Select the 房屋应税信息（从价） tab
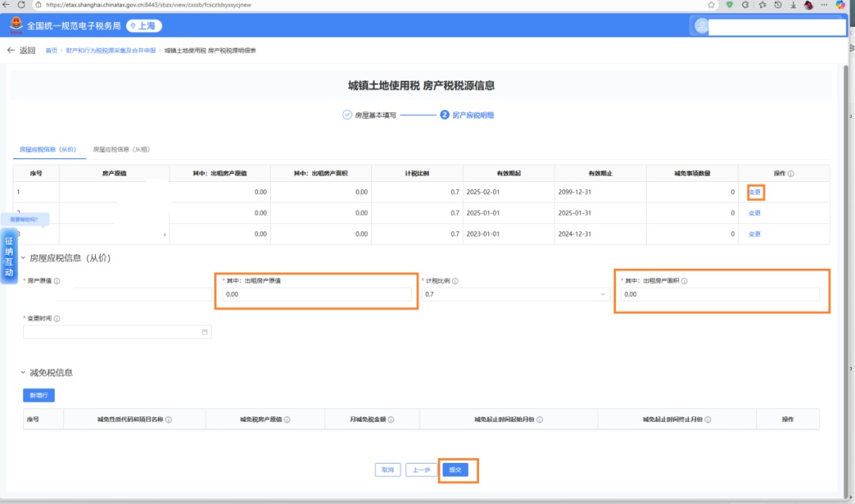The width and height of the screenshot is (855, 504). (x=47, y=150)
